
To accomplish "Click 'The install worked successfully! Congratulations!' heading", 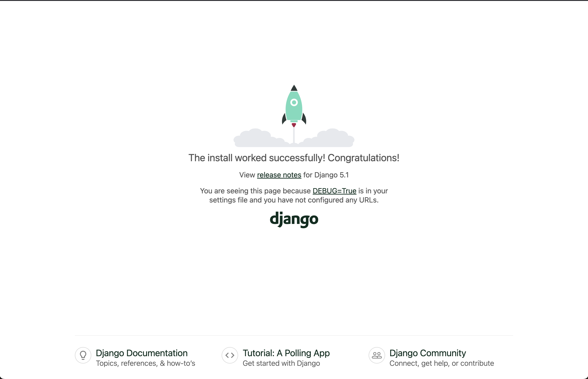I will (x=294, y=158).
